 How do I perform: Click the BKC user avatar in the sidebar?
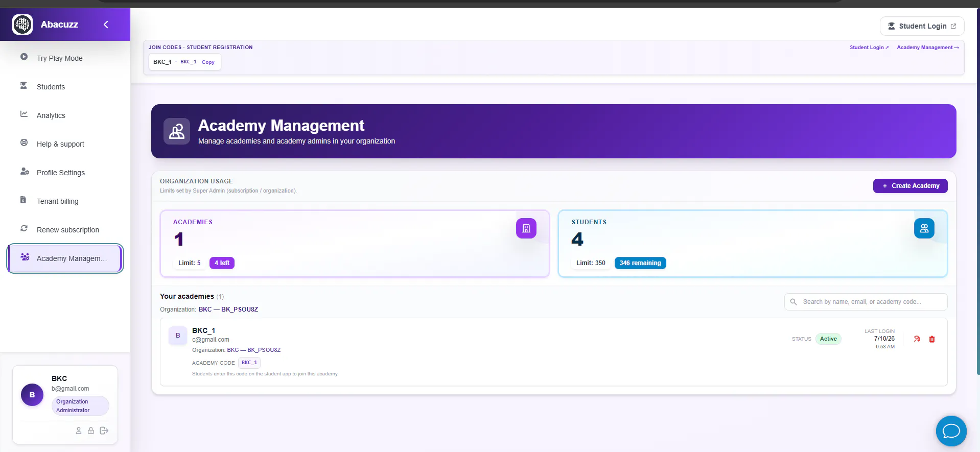(32, 395)
